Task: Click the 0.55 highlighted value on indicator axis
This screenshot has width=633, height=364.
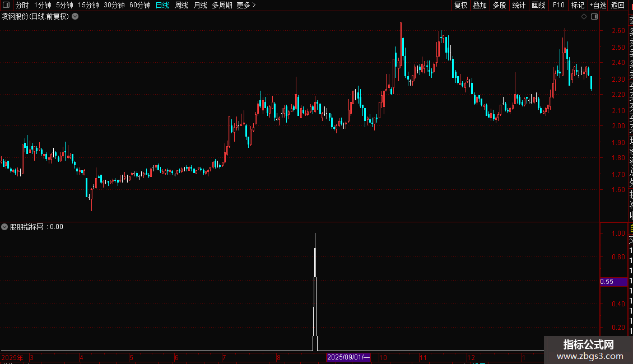Action: click(613, 282)
